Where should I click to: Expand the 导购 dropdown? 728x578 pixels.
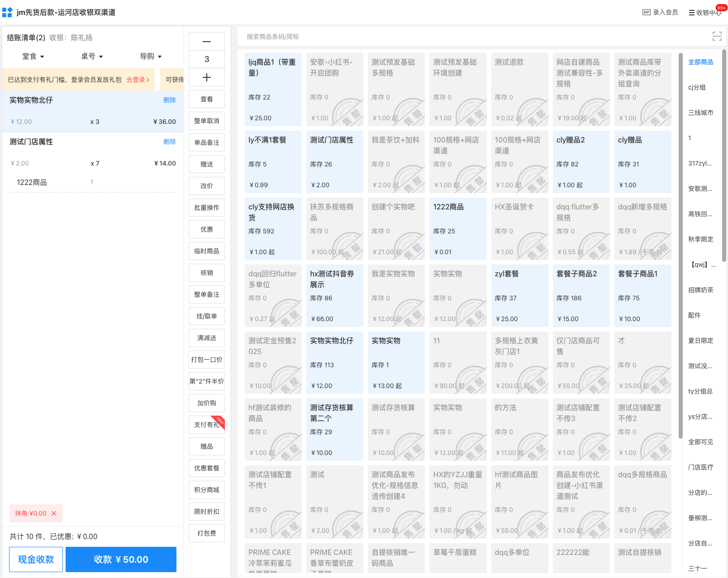pos(151,57)
